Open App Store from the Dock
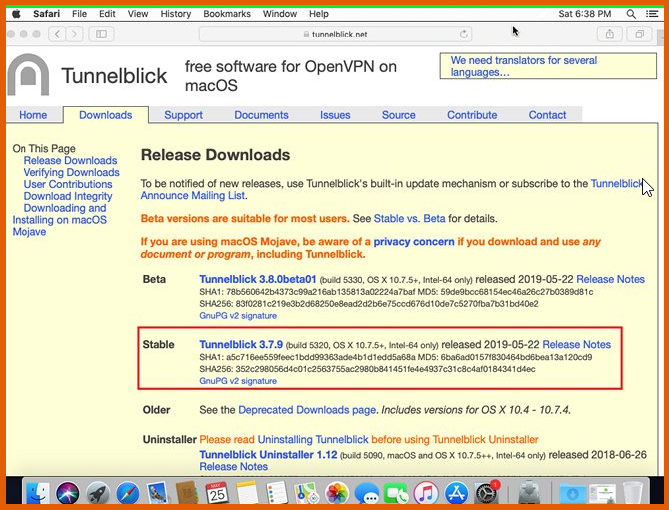Screen dimensions: 669x510 tap(457, 492)
